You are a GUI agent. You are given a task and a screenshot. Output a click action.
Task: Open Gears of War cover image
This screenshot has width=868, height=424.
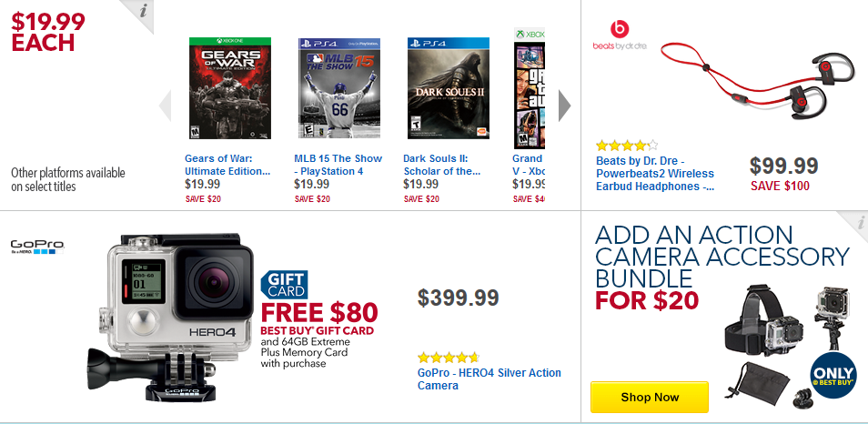click(229, 88)
